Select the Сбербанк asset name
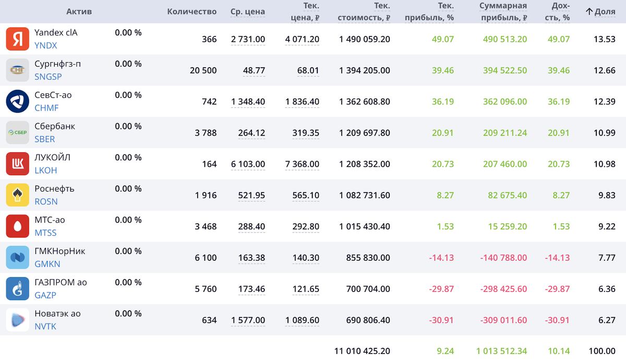Screen dimensions: 626x364 [x=55, y=126]
